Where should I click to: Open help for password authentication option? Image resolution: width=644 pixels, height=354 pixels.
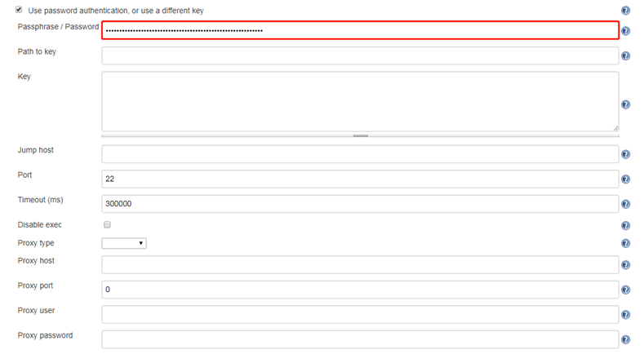point(625,11)
